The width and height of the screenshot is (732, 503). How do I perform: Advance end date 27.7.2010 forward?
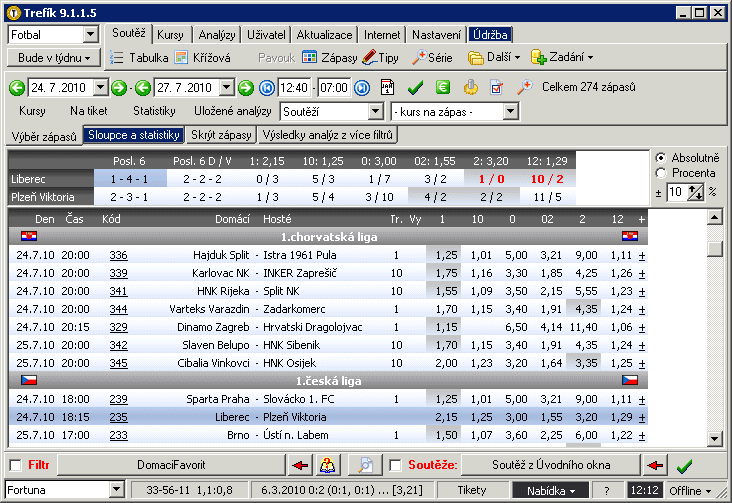pyautogui.click(x=246, y=88)
